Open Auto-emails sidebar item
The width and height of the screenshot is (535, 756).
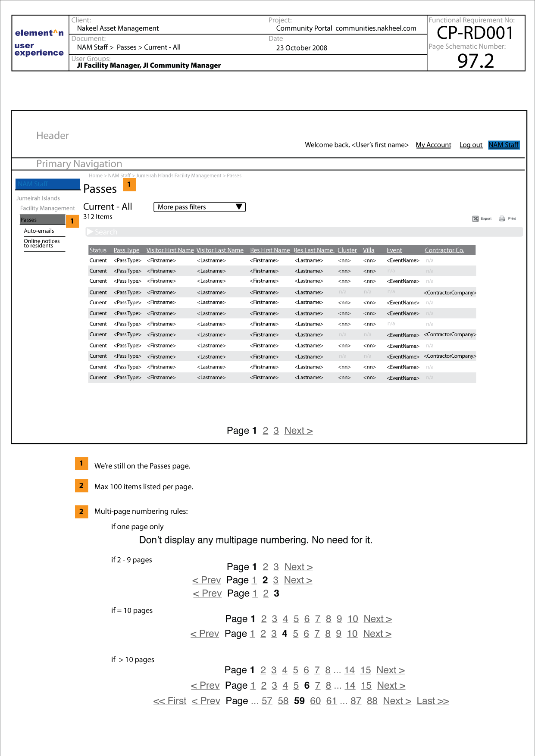pos(39,231)
